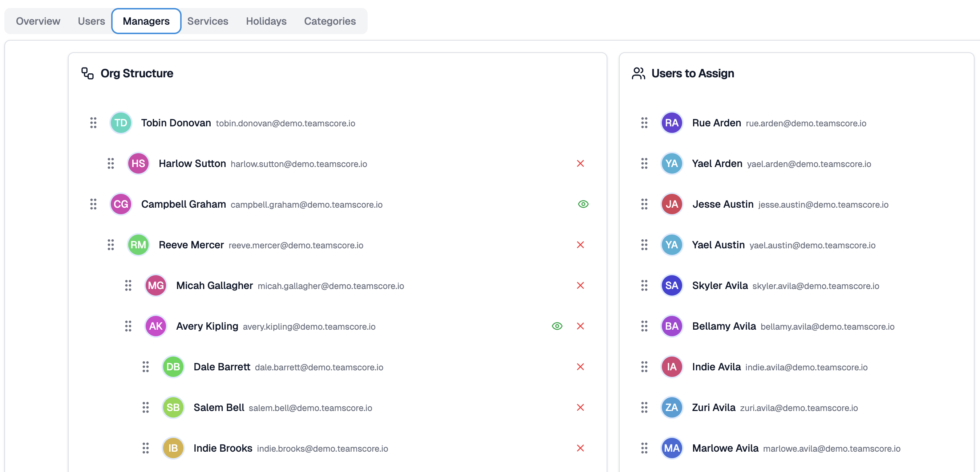This screenshot has height=472, width=980.
Task: Toggle eye icon for Avery Kipling
Action: (x=556, y=326)
